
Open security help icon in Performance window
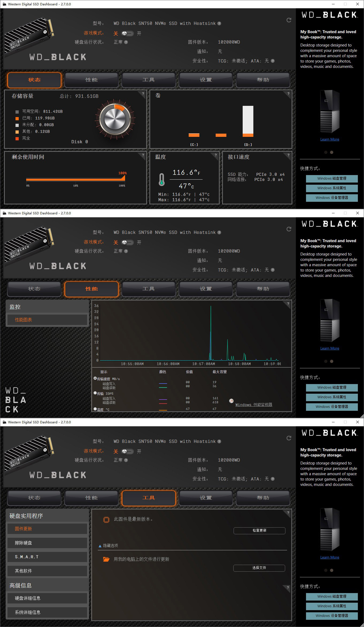click(273, 270)
